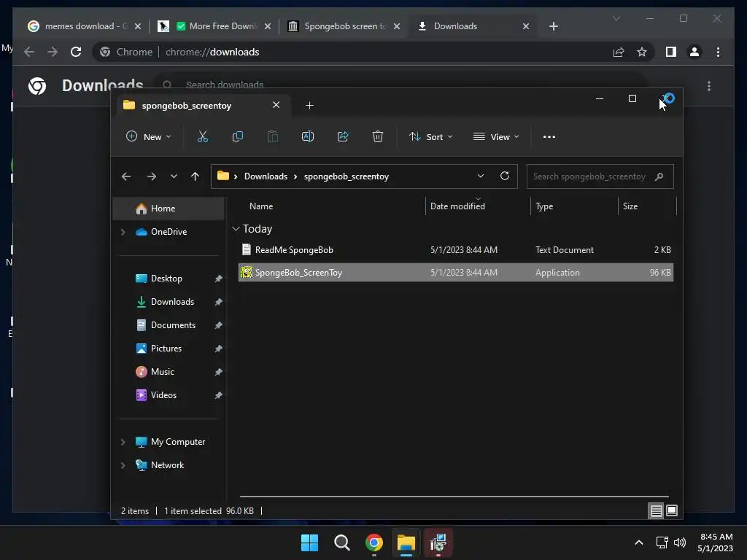Click File Explorer icon in taskbar
This screenshot has height=560, width=747.
pyautogui.click(x=406, y=542)
